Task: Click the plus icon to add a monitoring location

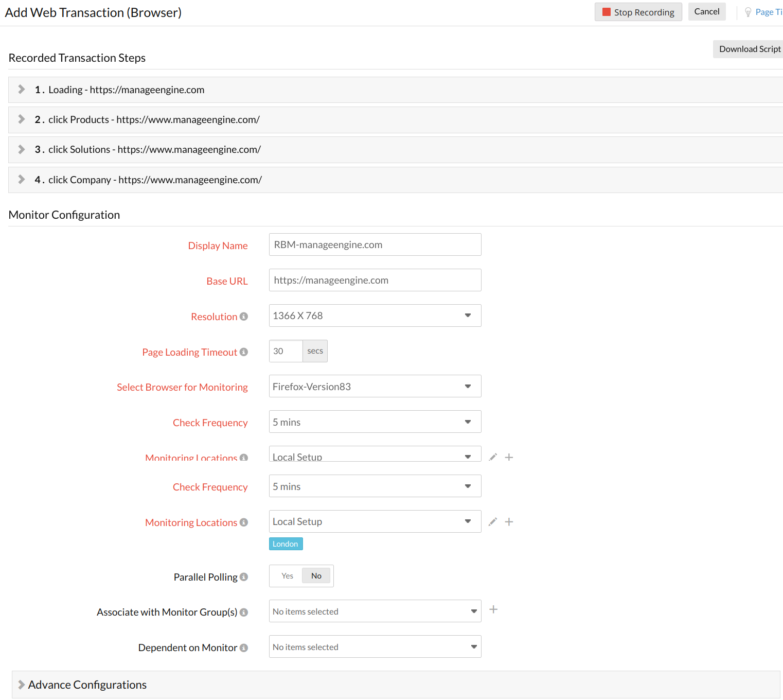Action: click(509, 521)
